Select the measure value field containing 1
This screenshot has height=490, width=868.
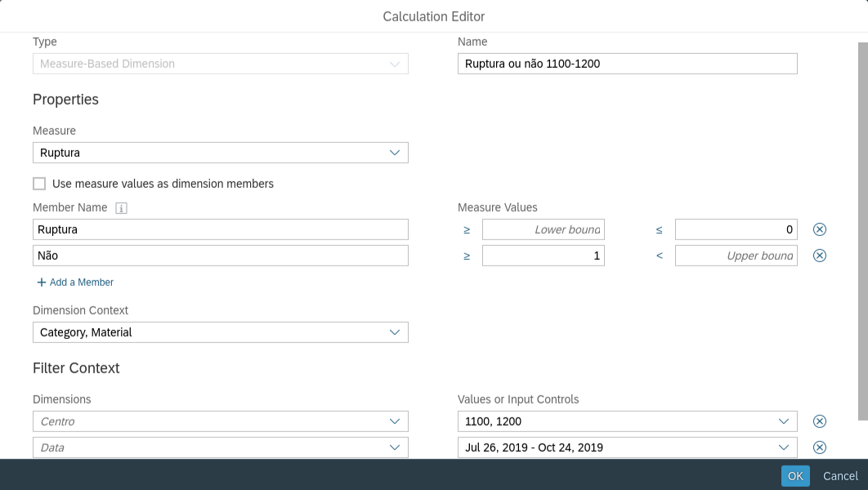coord(544,256)
